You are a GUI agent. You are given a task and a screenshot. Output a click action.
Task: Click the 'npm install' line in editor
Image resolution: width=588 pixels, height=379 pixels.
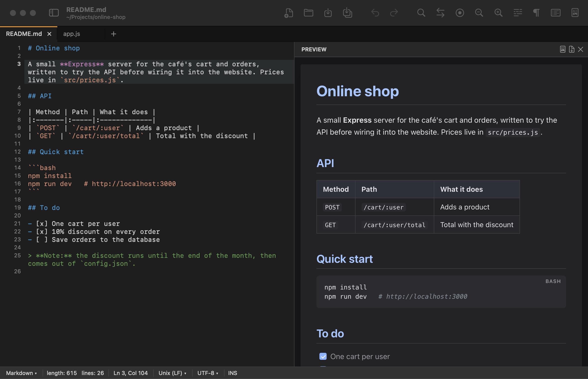coord(50,176)
